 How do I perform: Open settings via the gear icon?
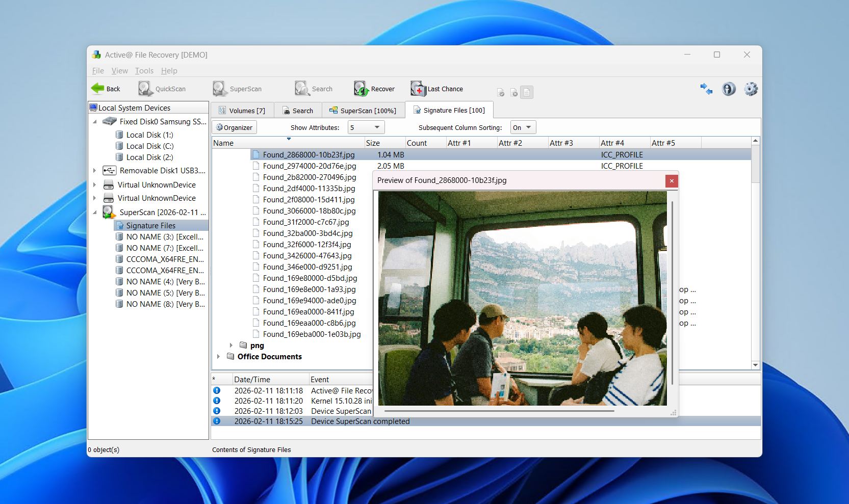751,89
